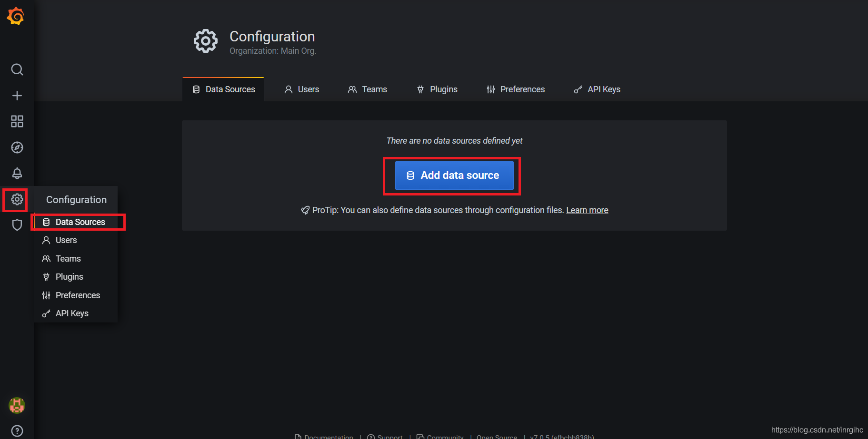Viewport: 868px width, 439px height.
Task: Click the Create plus icon in sidebar
Action: (17, 96)
